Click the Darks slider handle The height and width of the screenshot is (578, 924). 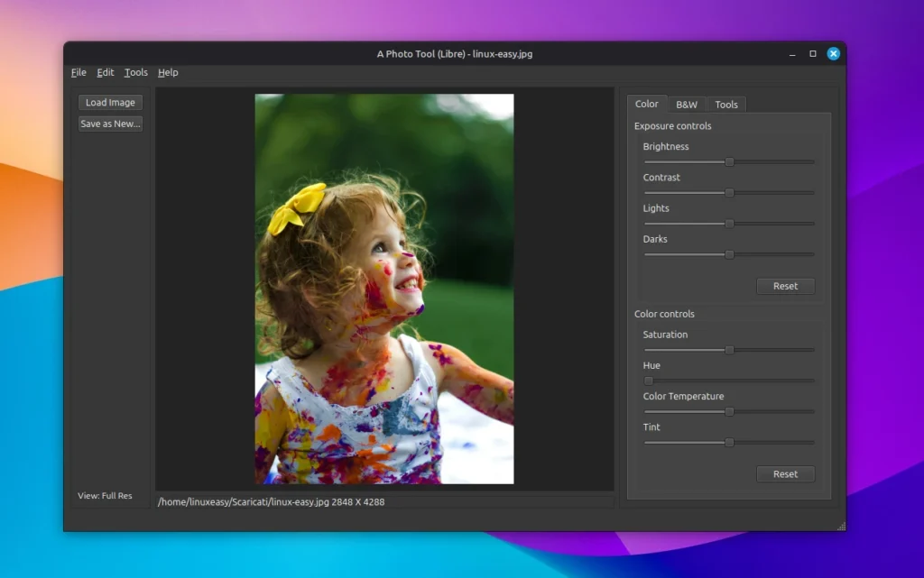(x=727, y=253)
